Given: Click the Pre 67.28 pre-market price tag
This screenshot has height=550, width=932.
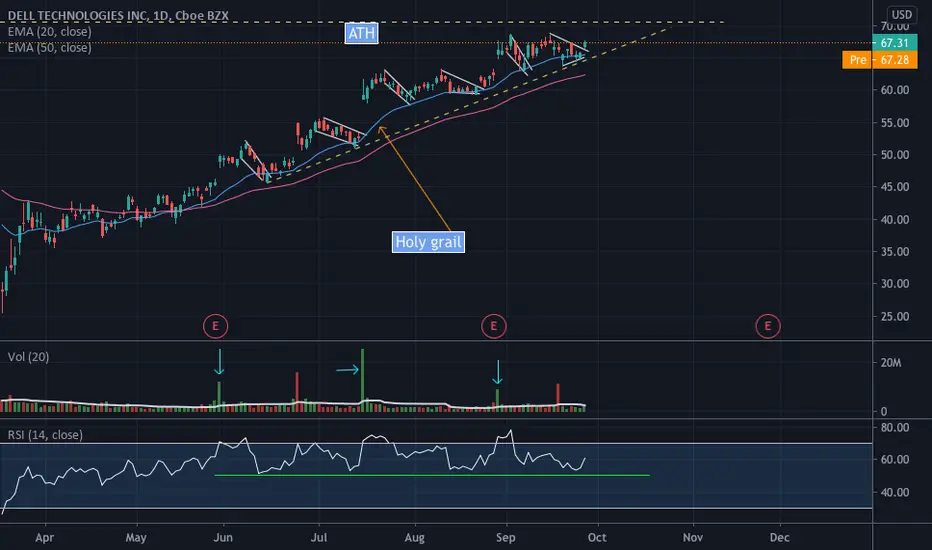Looking at the screenshot, I should pyautogui.click(x=879, y=59).
